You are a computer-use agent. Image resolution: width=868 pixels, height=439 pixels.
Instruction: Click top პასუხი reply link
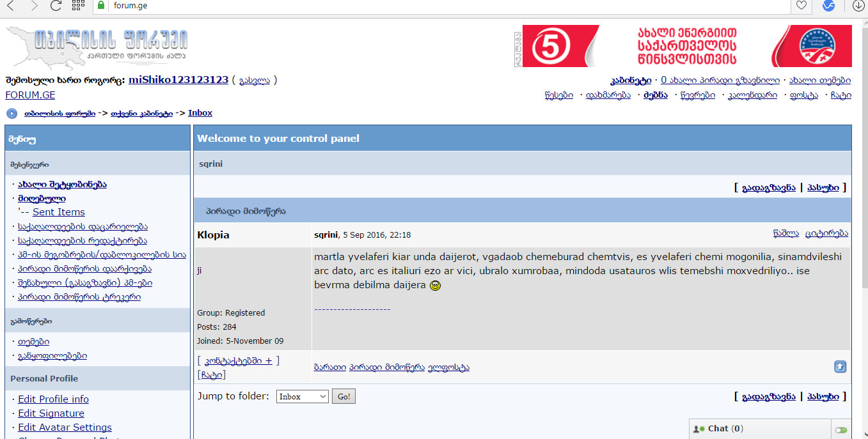[823, 187]
